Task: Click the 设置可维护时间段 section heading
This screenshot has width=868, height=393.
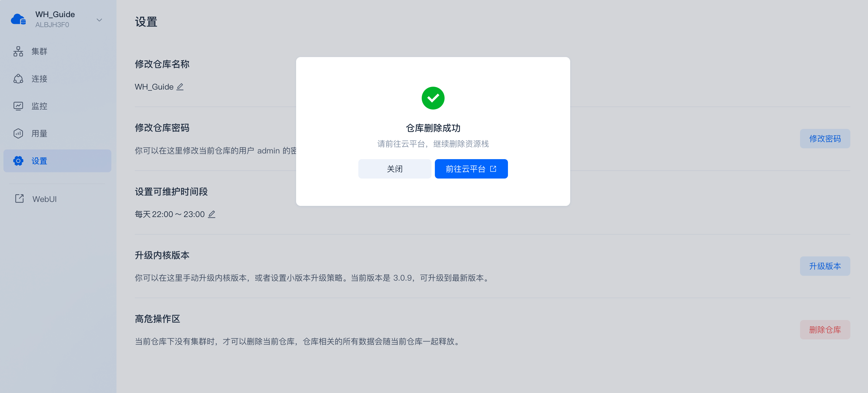Action: 171,192
